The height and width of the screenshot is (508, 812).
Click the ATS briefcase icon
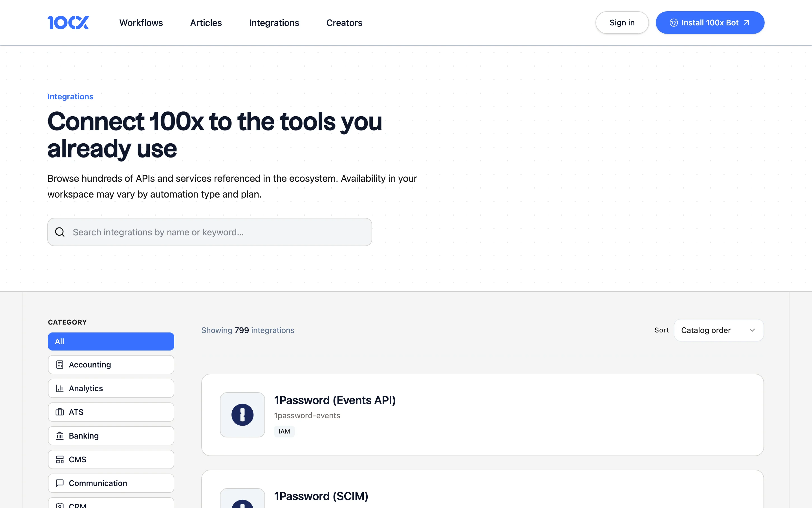pos(60,412)
